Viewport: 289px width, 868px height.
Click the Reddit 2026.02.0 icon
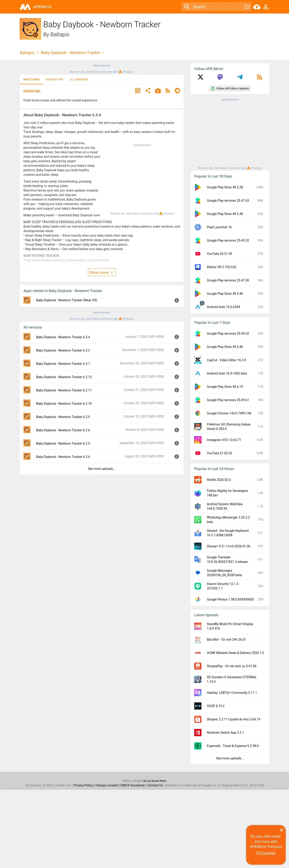(x=198, y=480)
